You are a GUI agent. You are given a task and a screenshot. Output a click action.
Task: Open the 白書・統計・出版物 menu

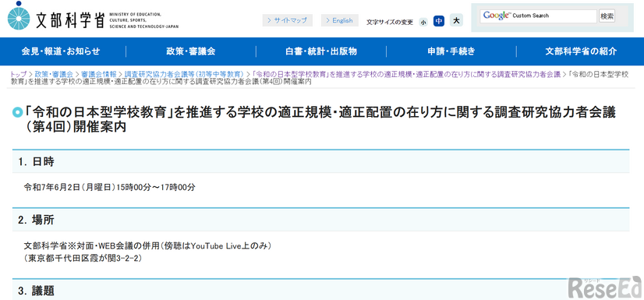(321, 51)
